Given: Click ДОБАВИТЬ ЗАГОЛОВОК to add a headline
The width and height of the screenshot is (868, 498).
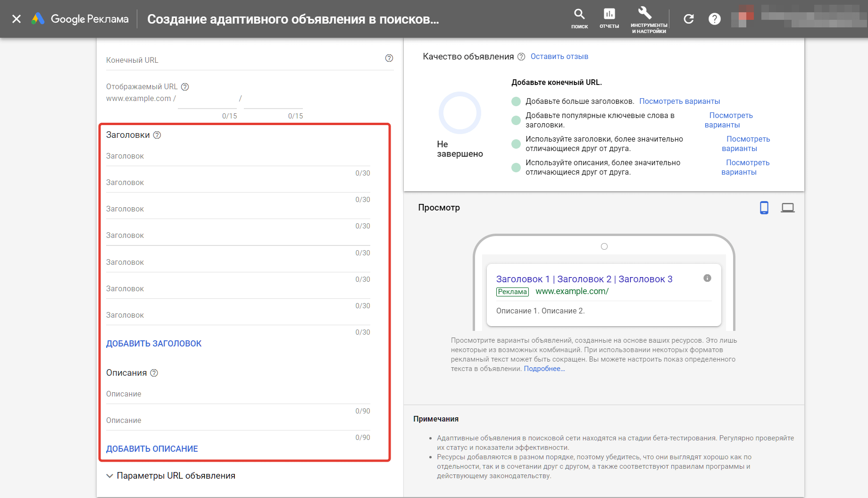Looking at the screenshot, I should click(x=154, y=343).
